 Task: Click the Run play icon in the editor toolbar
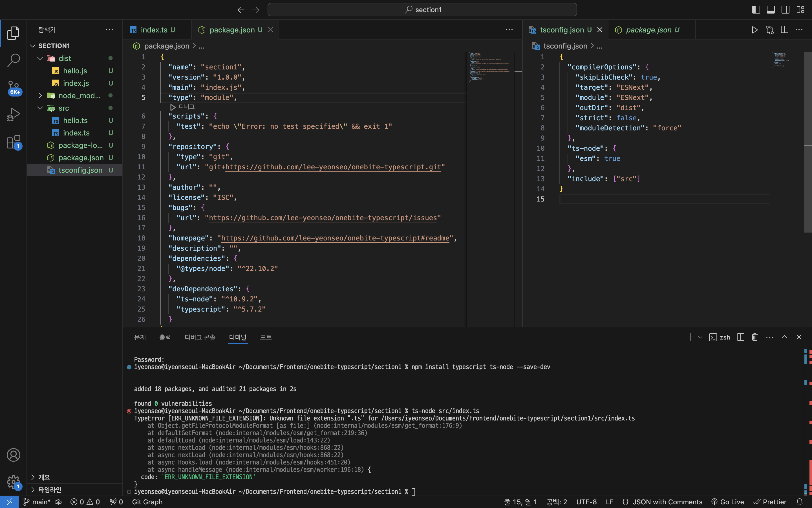pyautogui.click(x=754, y=30)
